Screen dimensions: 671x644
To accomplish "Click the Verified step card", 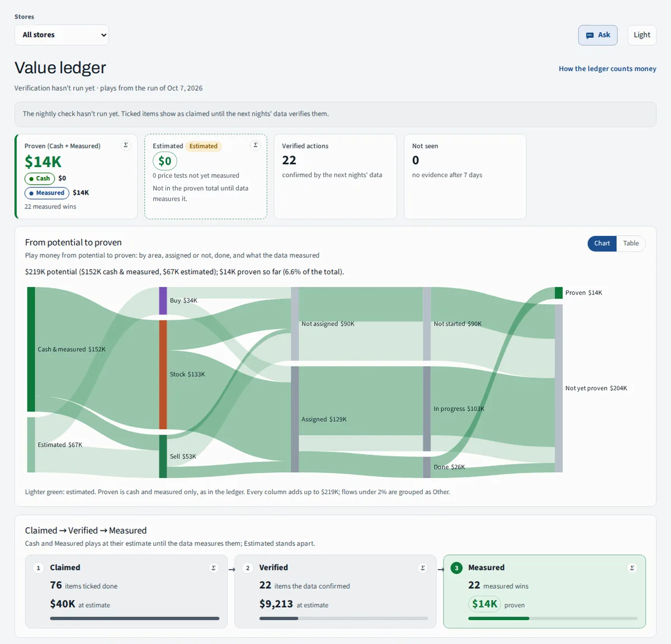I will 335,591.
